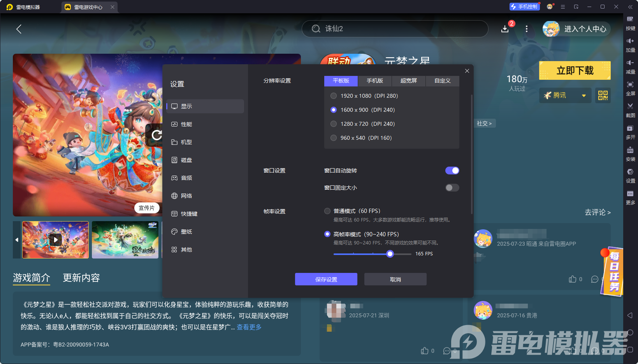Image resolution: width=638 pixels, height=364 pixels.
Task: Click the 立即下载 download button
Action: click(x=575, y=70)
